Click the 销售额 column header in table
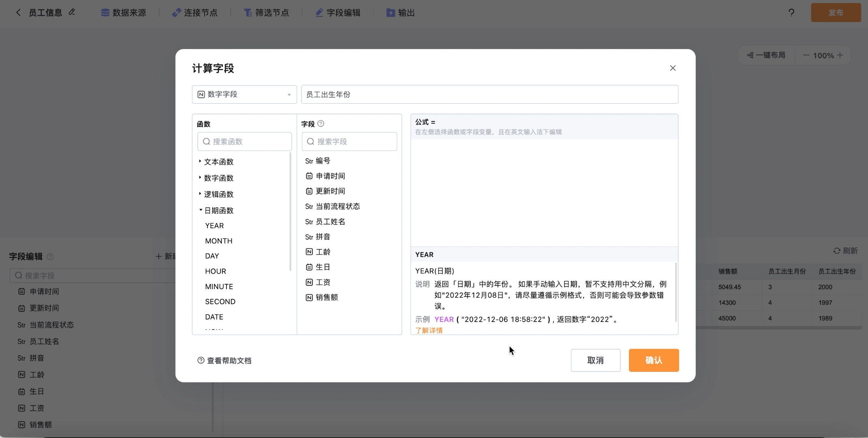 (728, 271)
